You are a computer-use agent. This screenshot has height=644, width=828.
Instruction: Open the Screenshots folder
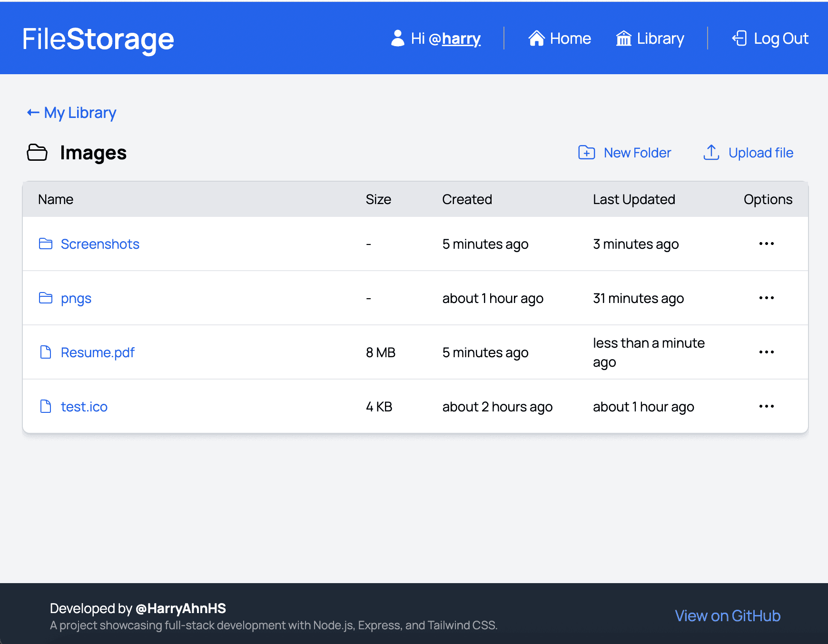coord(100,244)
